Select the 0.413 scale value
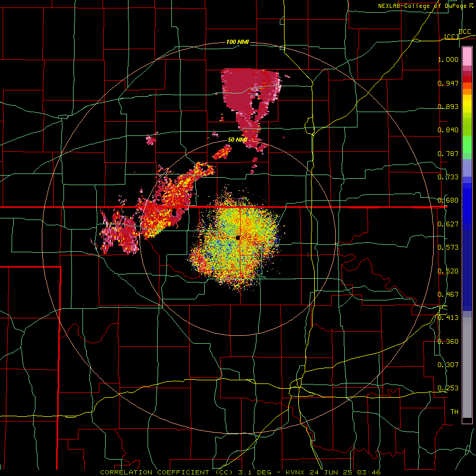The image size is (476, 476). tap(448, 318)
